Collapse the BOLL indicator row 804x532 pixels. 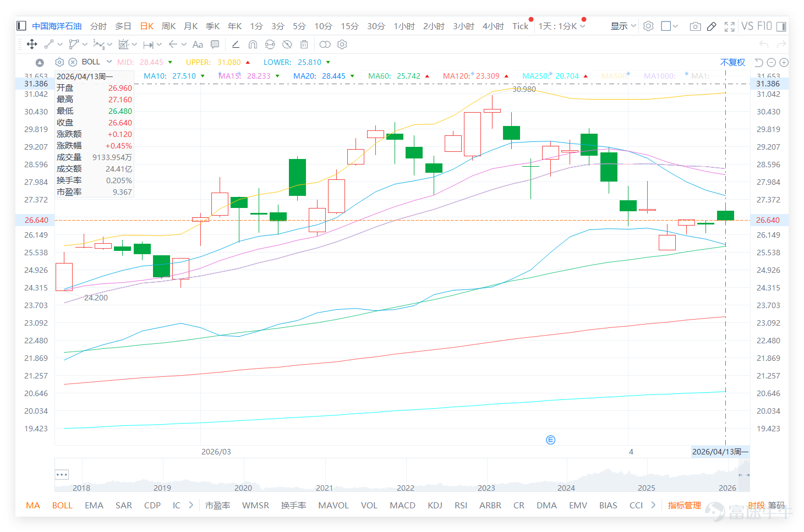(x=40, y=63)
